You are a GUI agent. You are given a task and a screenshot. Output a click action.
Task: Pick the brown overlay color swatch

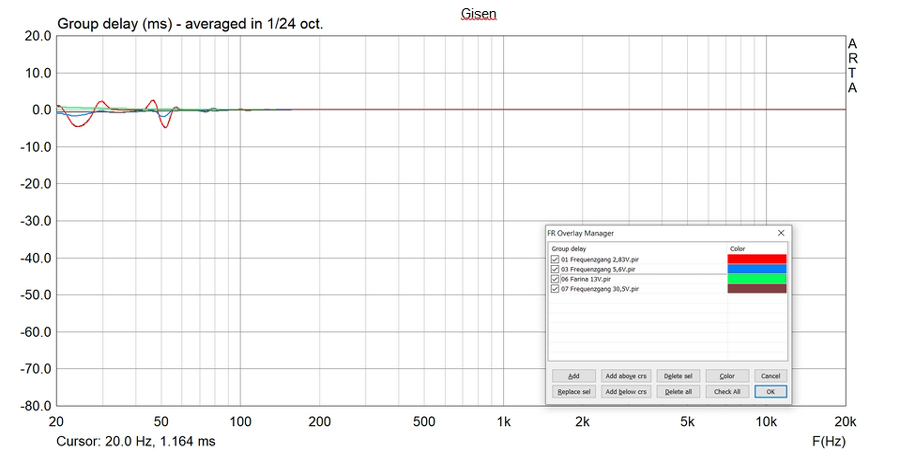coord(756,289)
